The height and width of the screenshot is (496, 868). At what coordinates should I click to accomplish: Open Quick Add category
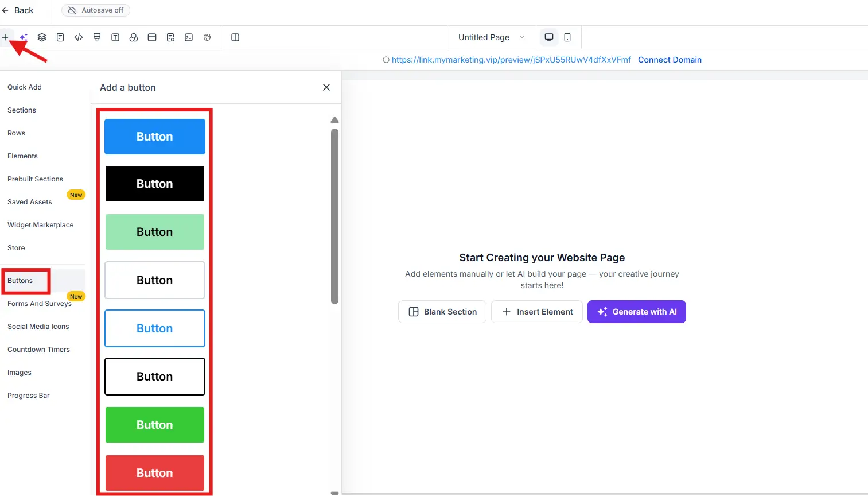coord(25,87)
